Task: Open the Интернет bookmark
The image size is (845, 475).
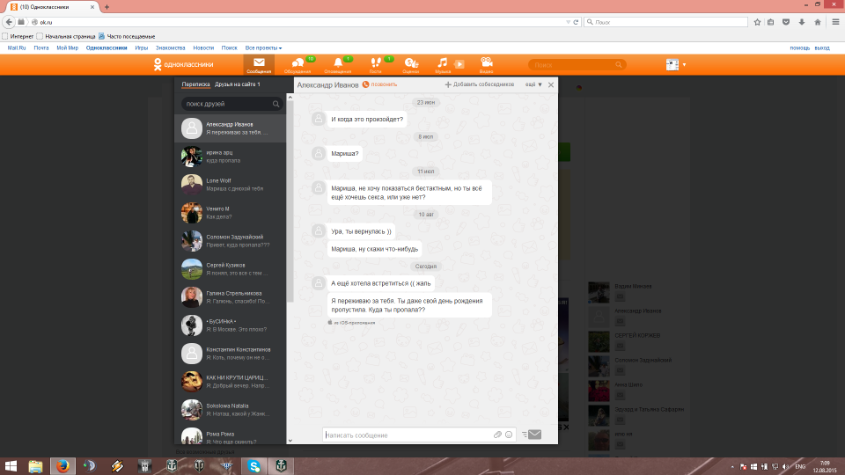Action: [18, 37]
